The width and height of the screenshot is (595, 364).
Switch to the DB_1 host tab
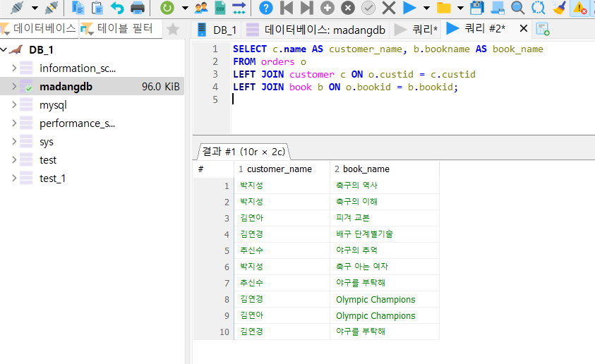[x=217, y=30]
